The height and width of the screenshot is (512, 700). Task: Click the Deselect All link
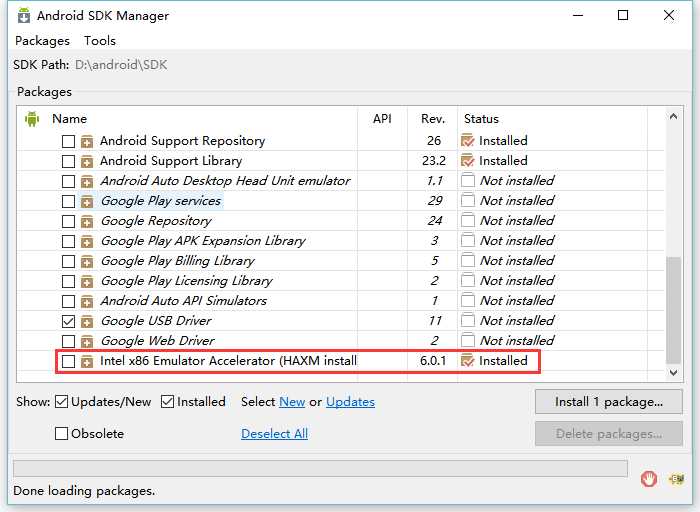(x=274, y=433)
